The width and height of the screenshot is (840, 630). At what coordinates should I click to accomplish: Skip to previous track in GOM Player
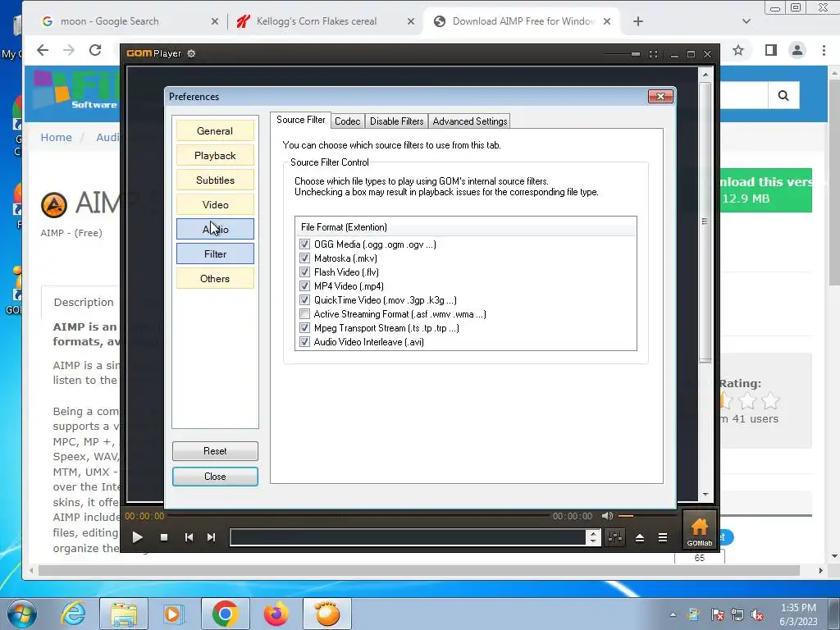click(189, 537)
